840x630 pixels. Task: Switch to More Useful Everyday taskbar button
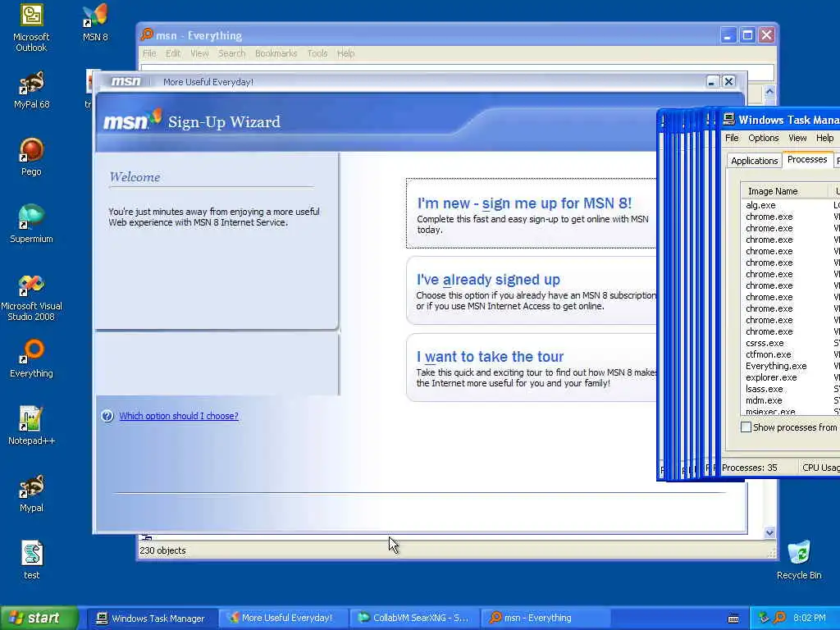[282, 619]
